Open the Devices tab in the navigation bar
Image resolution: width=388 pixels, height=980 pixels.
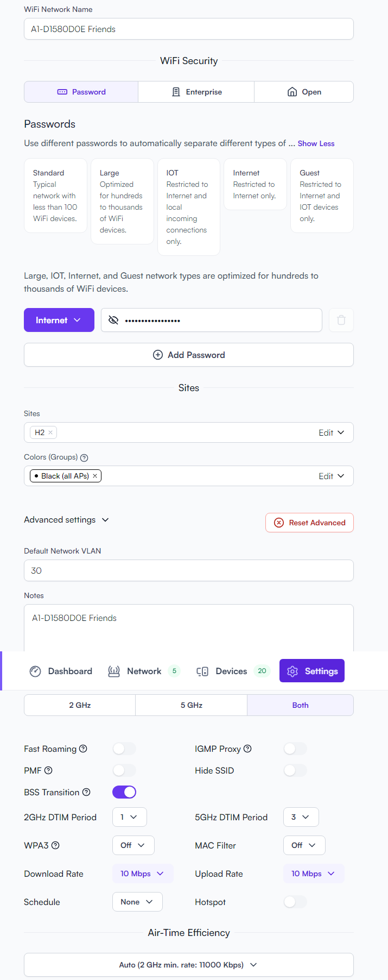pos(232,671)
